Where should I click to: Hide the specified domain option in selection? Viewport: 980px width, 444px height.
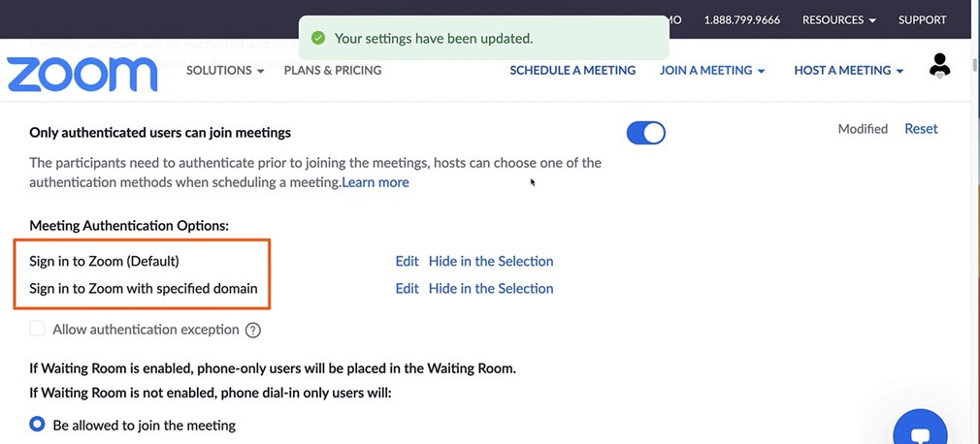pyautogui.click(x=491, y=288)
